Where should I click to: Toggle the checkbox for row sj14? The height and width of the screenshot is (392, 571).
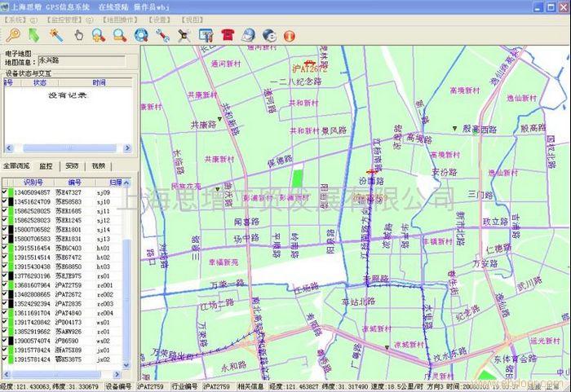4,229
